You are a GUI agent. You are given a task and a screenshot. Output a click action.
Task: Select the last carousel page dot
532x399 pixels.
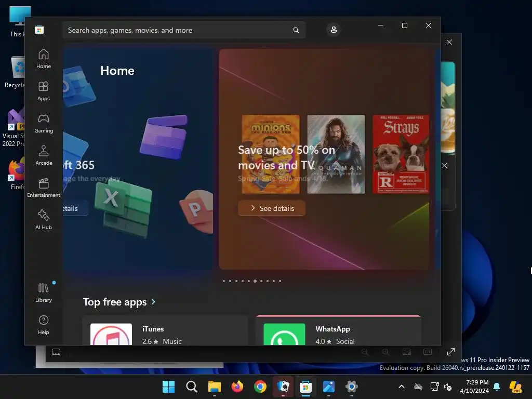280,281
